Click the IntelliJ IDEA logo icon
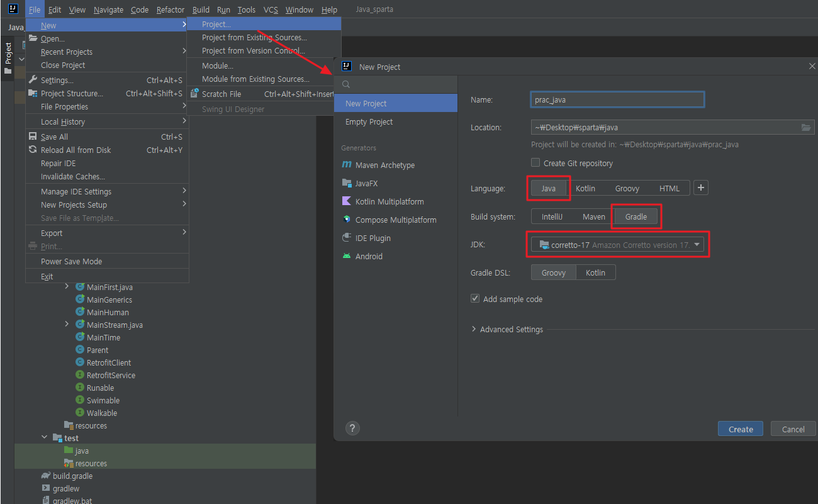The width and height of the screenshot is (818, 504). (13, 9)
